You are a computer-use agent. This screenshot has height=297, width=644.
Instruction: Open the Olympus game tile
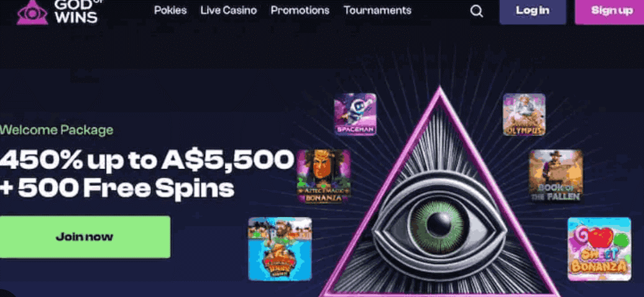[x=525, y=114]
